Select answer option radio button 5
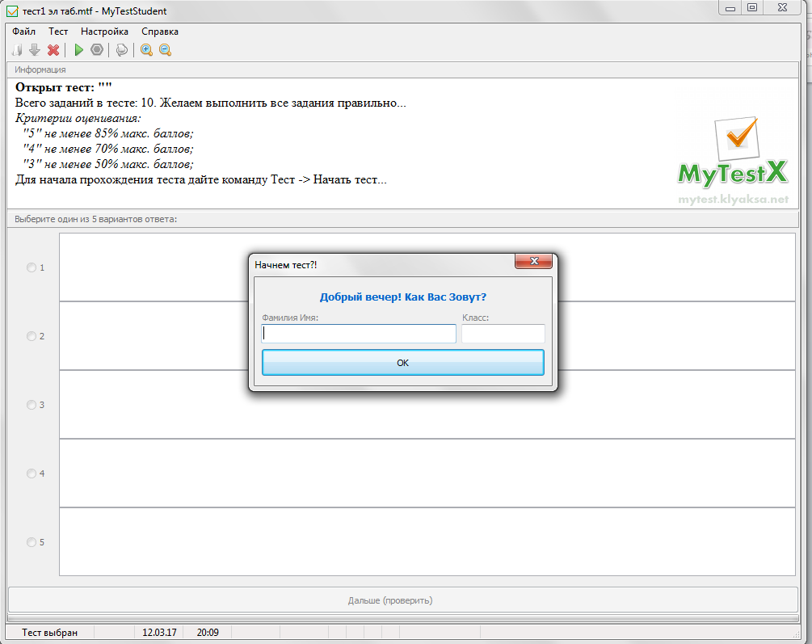The image size is (812, 644). (x=31, y=542)
